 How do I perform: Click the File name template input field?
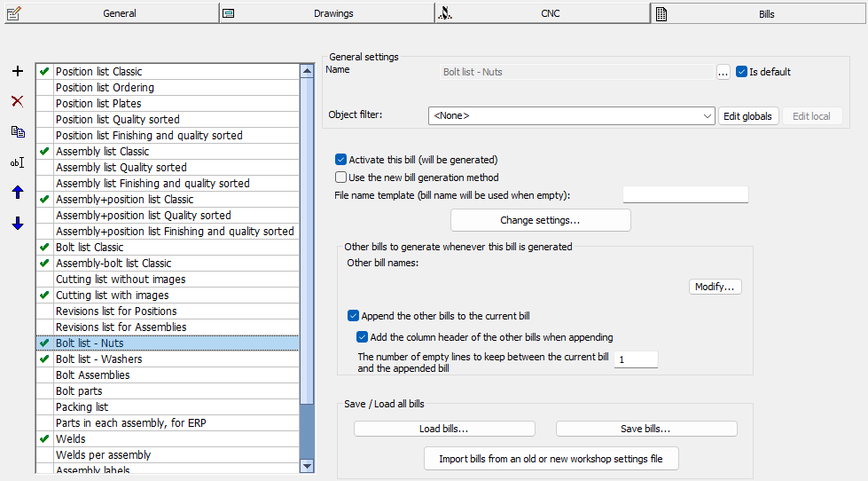685,194
